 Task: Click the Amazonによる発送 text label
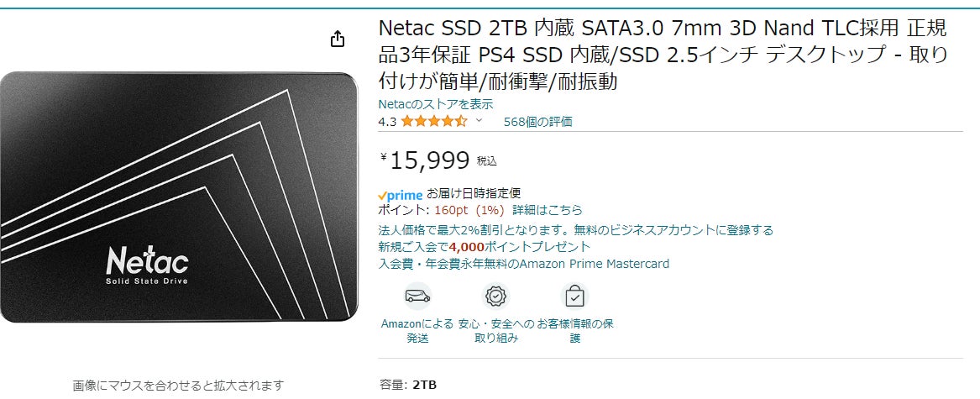coord(417,330)
